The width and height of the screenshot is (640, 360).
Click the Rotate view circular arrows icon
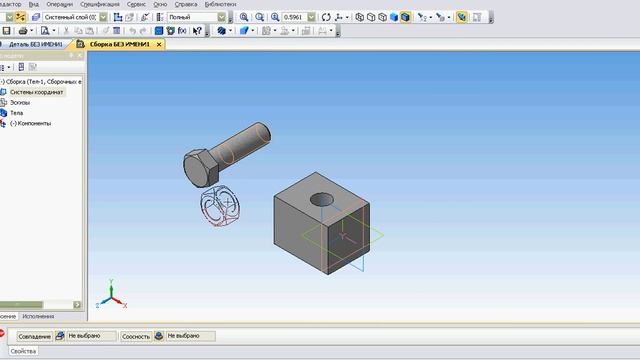point(326,17)
